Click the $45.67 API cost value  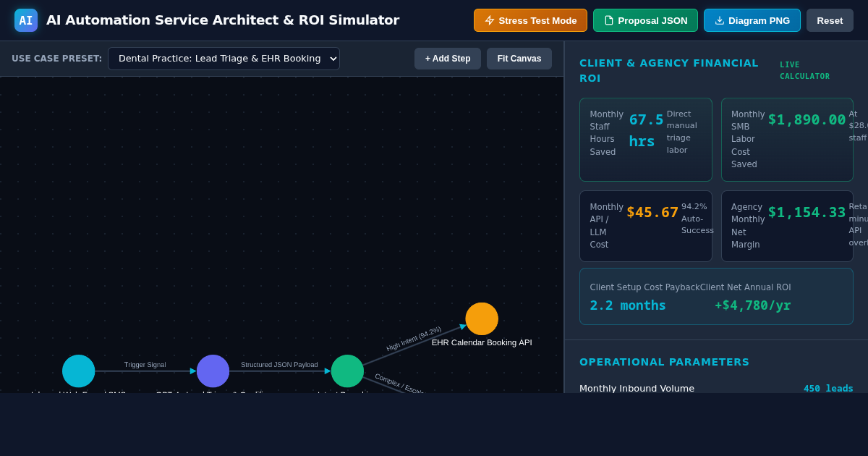click(652, 212)
